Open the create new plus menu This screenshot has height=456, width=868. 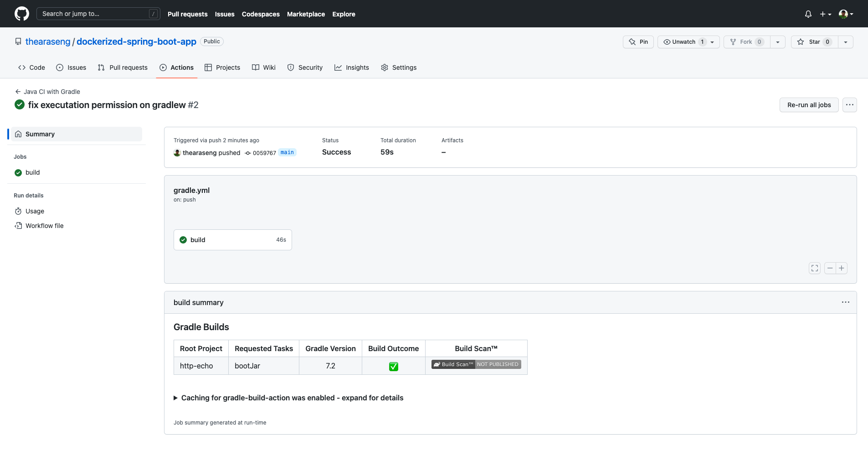point(826,14)
